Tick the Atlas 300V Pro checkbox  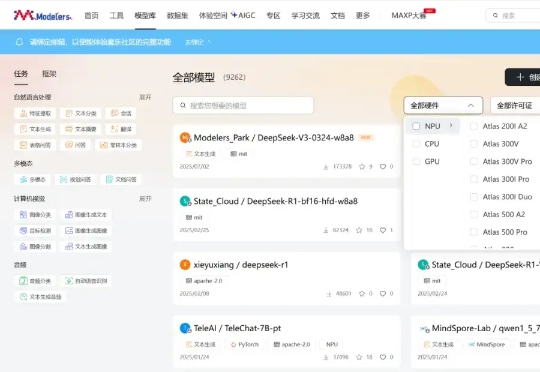point(474,161)
